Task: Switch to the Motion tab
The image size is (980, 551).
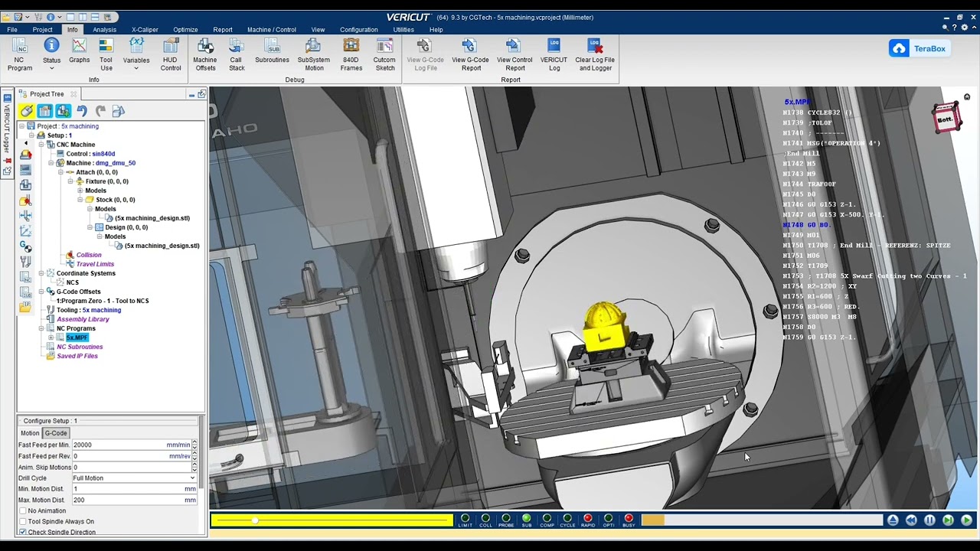Action: pos(30,433)
